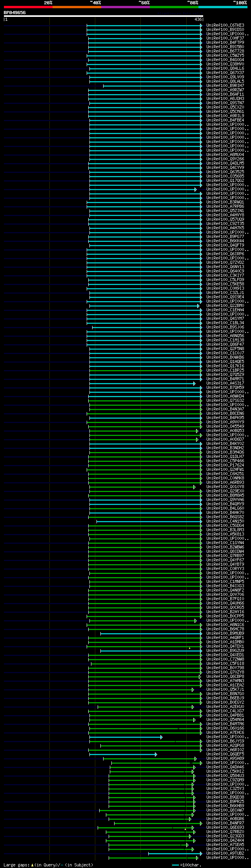Click the UniRef100_C6TKE3 hit label

[225, 25]
